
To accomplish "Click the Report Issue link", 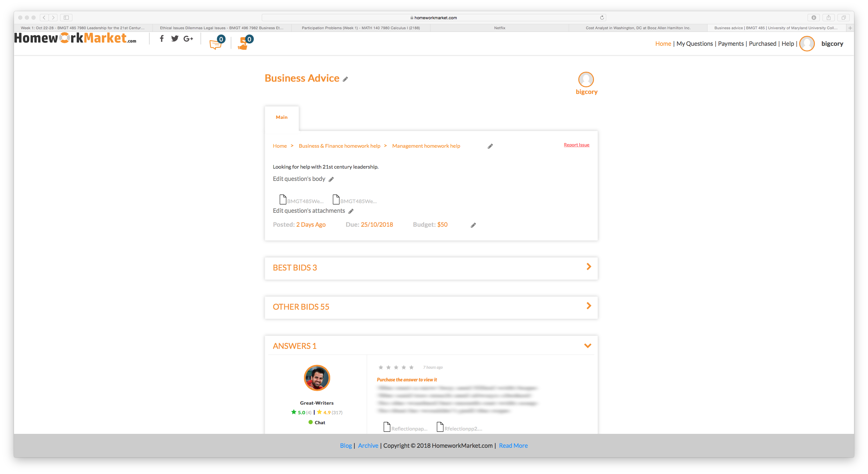I will tap(576, 145).
